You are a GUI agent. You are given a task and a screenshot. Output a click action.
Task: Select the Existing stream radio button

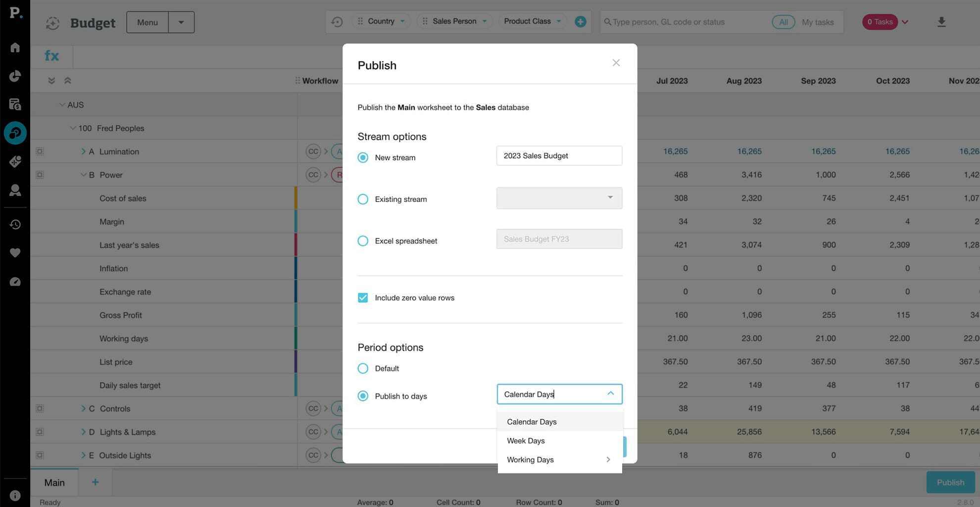(x=363, y=199)
